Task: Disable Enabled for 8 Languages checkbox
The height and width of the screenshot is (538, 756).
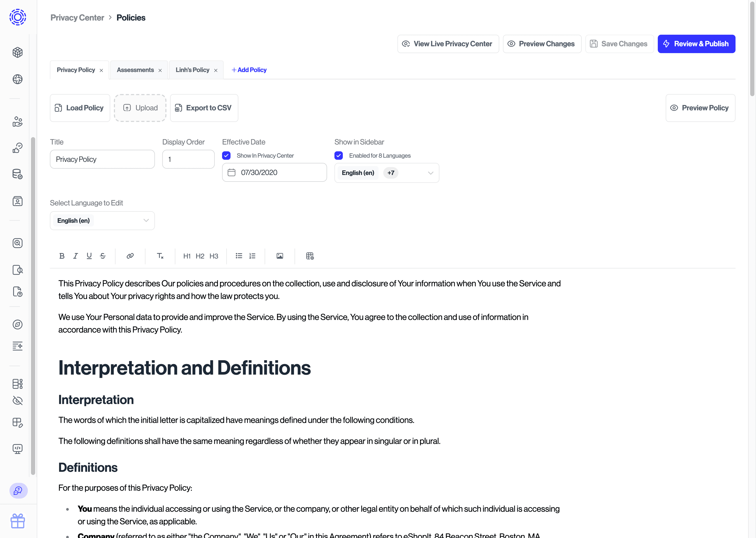Action: (x=339, y=155)
